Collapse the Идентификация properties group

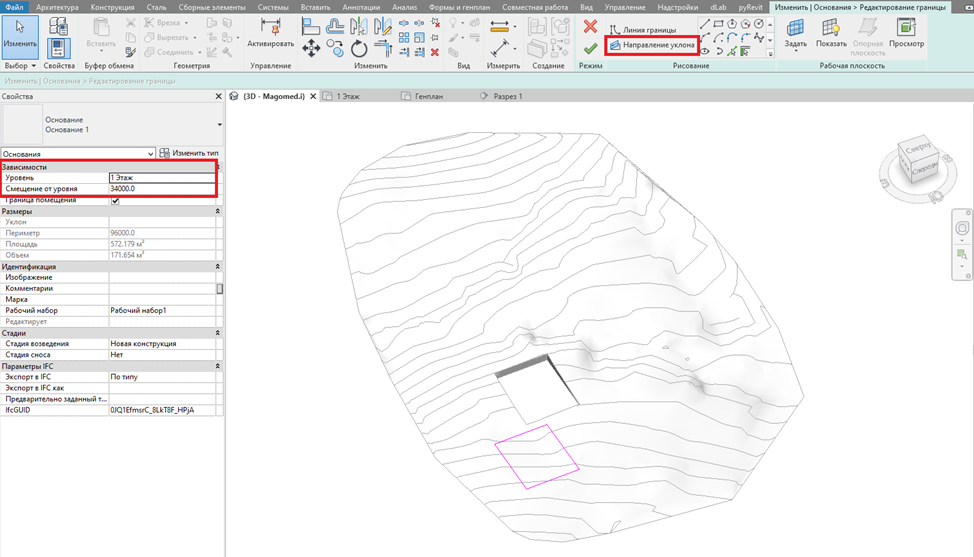click(x=218, y=266)
